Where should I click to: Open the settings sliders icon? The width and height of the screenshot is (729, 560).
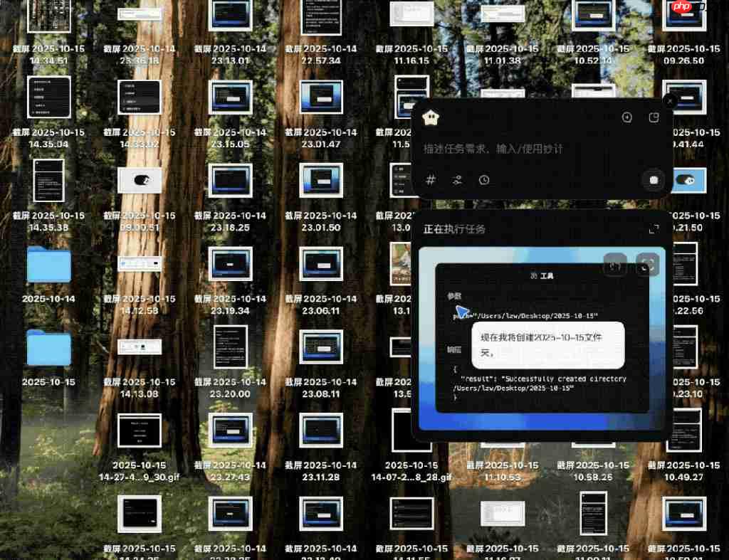[458, 180]
